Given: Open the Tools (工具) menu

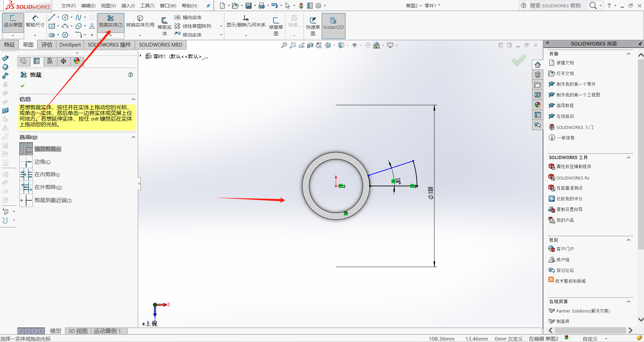Looking at the screenshot, I should tap(147, 6).
